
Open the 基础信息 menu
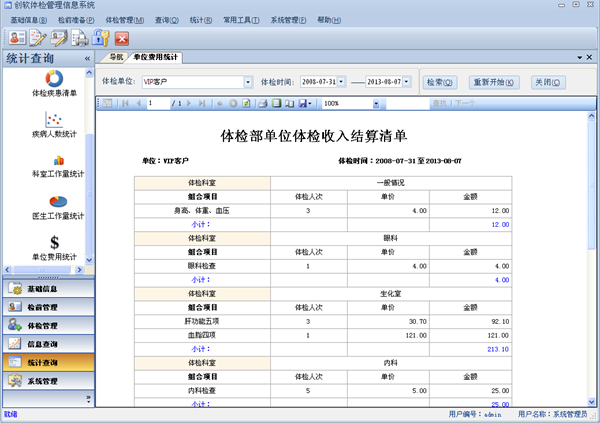point(29,20)
